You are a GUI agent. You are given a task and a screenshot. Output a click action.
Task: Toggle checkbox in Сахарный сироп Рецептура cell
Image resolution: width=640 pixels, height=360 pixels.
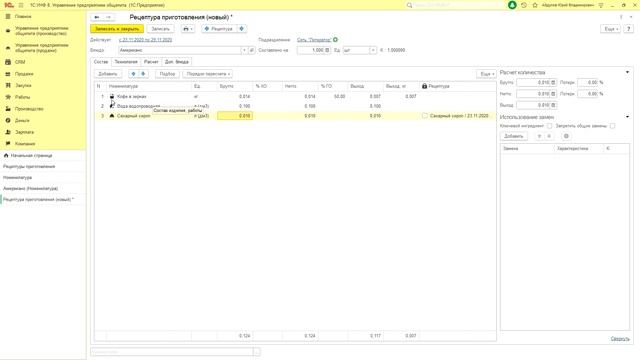424,116
